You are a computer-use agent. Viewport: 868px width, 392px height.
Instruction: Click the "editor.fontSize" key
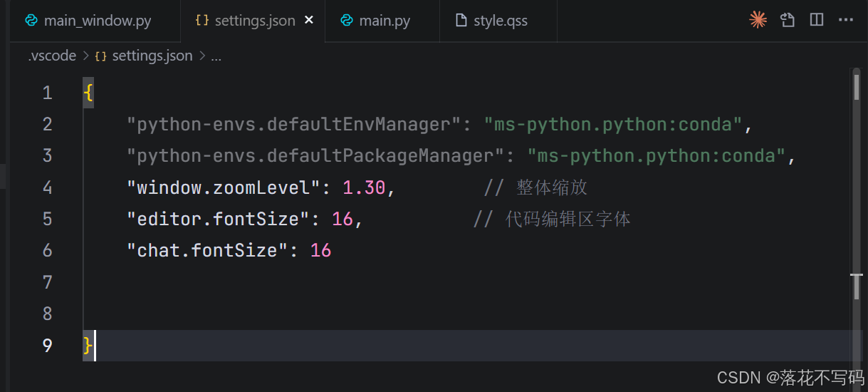[219, 219]
